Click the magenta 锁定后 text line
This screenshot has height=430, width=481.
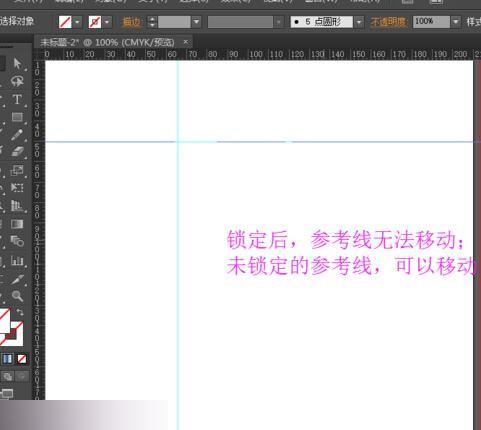(x=345, y=240)
